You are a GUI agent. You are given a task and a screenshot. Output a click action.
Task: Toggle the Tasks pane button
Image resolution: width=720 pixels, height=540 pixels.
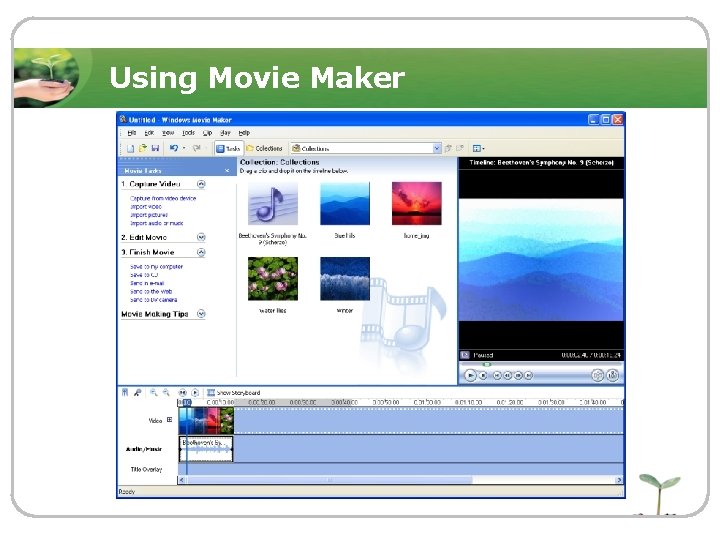[228, 148]
